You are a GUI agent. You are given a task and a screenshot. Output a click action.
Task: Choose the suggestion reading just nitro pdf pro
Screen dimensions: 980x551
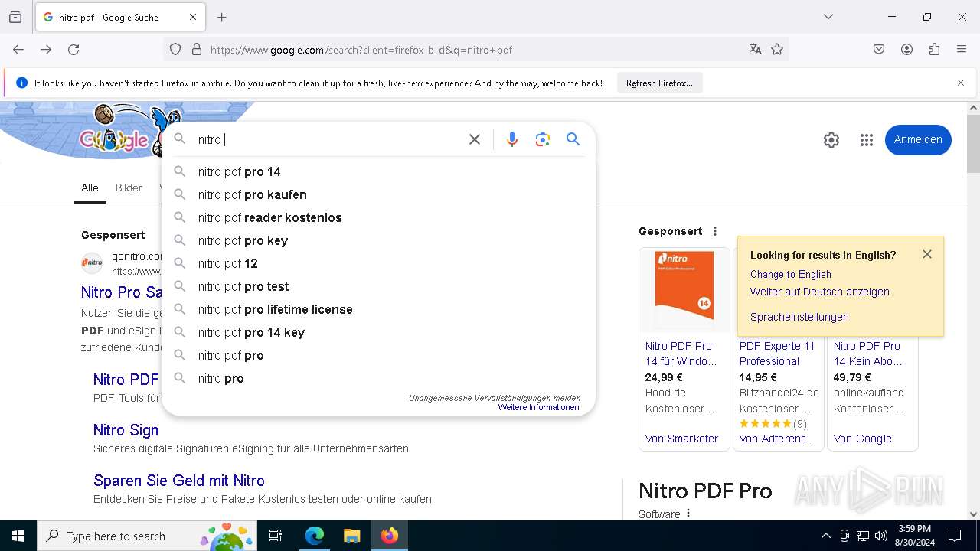pos(378,355)
